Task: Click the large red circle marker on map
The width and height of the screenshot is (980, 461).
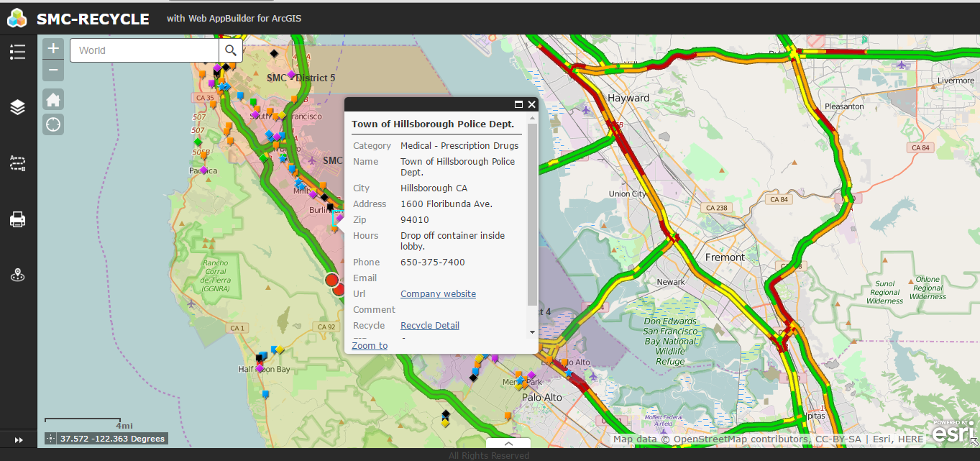Action: [331, 280]
